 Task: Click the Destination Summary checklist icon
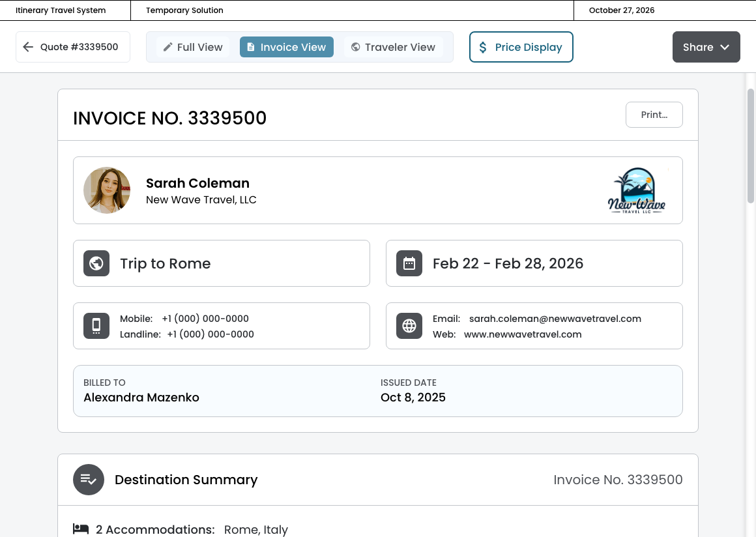point(89,480)
